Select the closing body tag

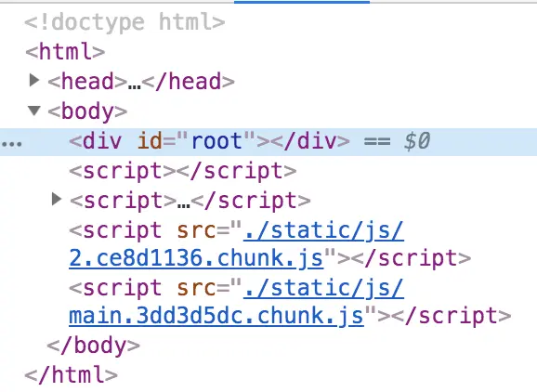(94, 346)
